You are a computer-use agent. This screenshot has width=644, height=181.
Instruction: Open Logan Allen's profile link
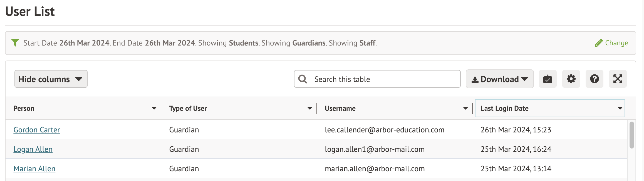[x=33, y=149]
